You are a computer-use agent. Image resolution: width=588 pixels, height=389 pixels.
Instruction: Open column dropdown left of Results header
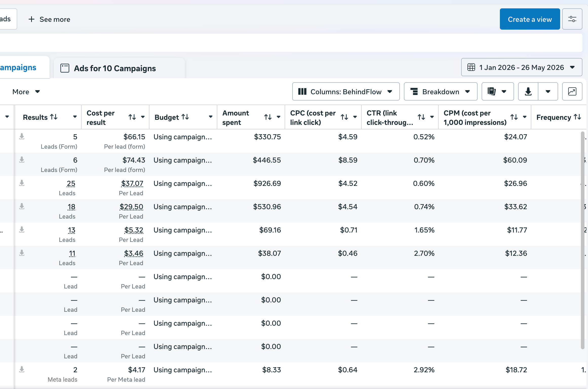point(7,117)
